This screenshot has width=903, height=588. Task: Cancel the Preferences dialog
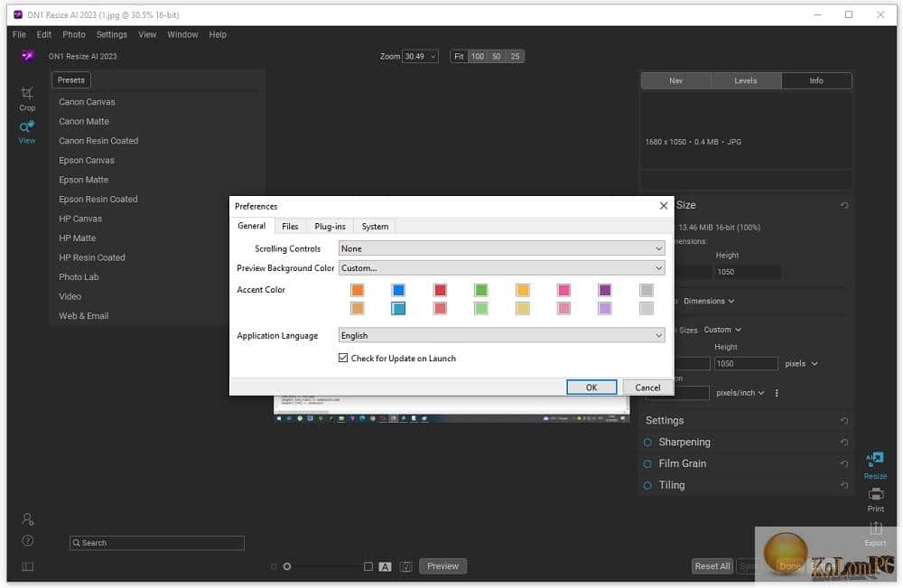(647, 387)
